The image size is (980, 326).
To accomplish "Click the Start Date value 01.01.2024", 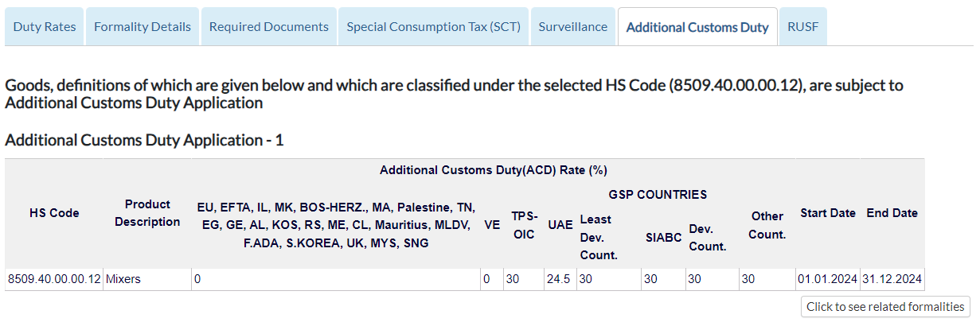I will (x=827, y=279).
